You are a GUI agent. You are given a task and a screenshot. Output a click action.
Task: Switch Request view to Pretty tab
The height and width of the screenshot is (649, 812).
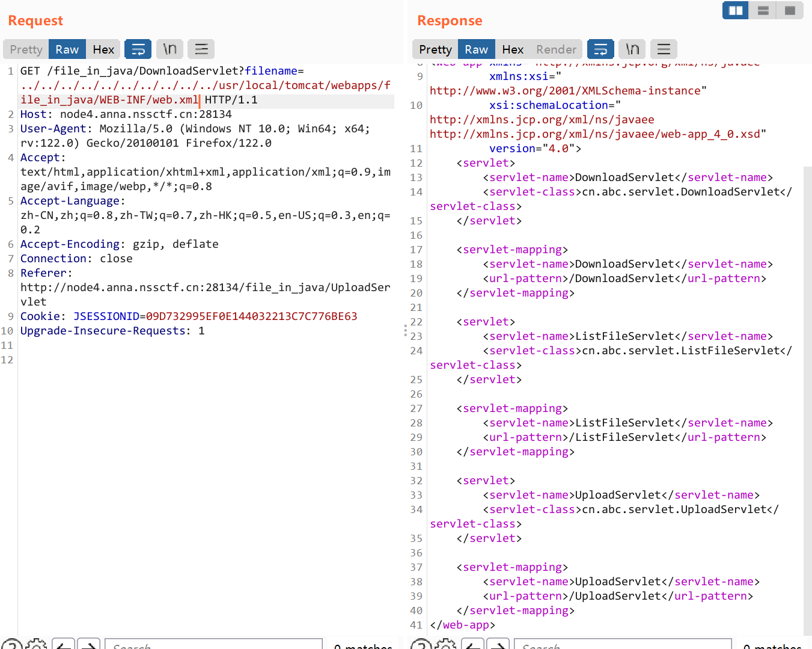(26, 49)
